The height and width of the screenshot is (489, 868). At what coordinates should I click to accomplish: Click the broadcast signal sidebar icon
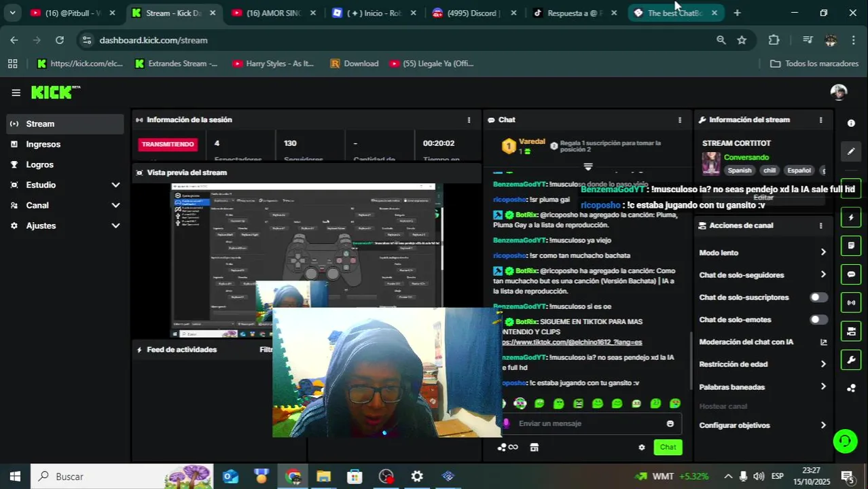851,303
